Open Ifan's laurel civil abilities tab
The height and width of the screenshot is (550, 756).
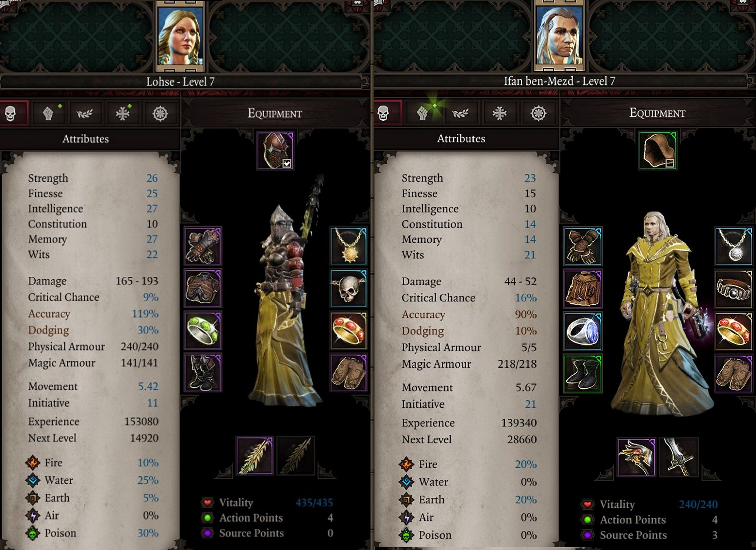tap(460, 113)
